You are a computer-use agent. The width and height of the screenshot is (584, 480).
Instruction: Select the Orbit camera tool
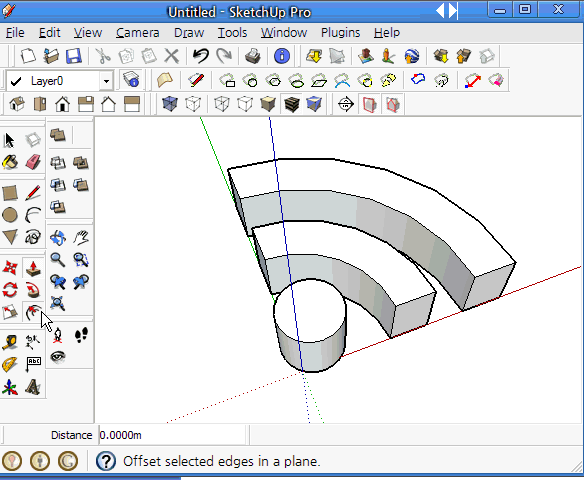pyautogui.click(x=58, y=237)
